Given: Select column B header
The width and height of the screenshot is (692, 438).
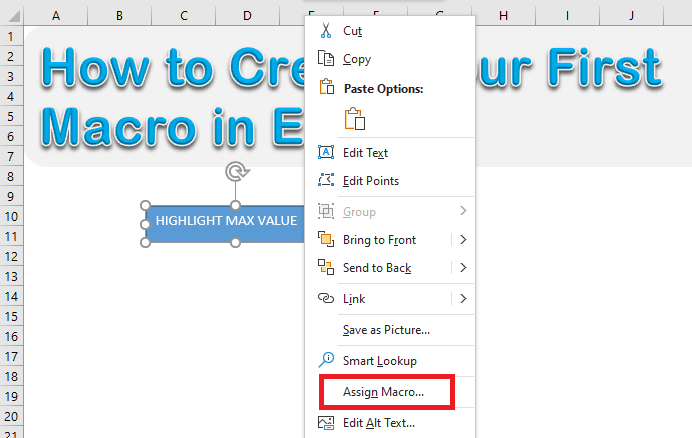Looking at the screenshot, I should [119, 16].
